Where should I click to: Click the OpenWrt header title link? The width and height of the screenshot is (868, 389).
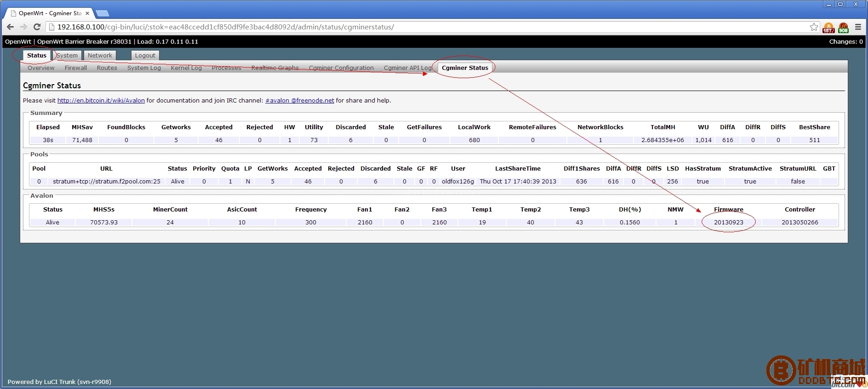[x=18, y=41]
